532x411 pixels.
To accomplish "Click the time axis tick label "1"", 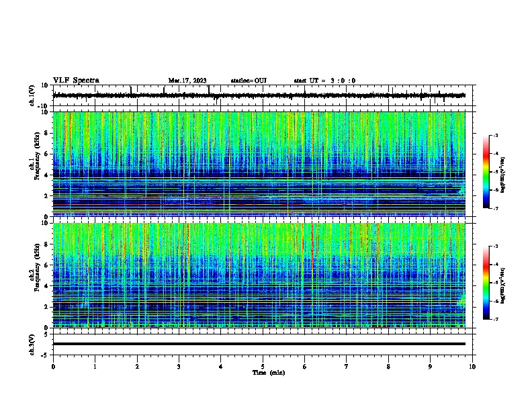I will click(95, 367).
